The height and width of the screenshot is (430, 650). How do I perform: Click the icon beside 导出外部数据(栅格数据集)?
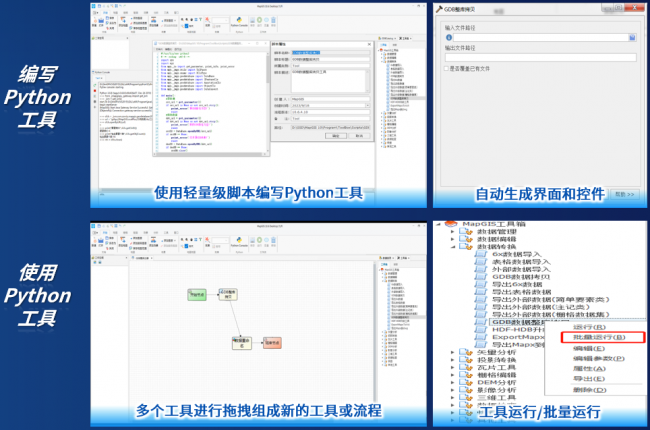480,314
